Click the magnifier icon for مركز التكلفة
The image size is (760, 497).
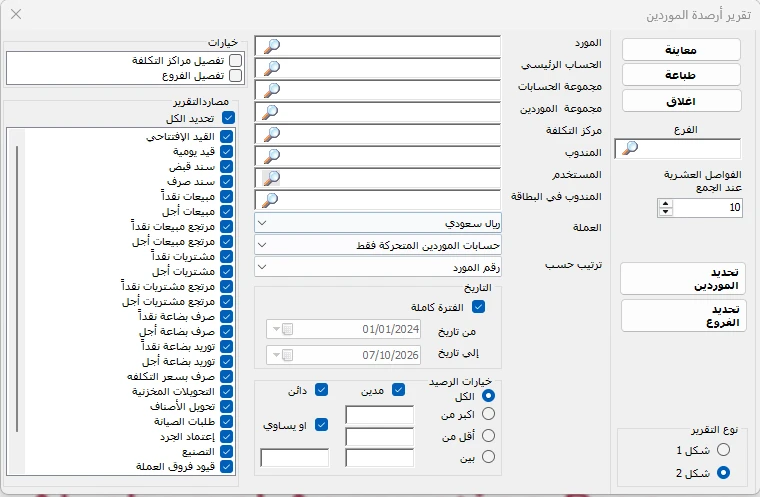click(271, 134)
